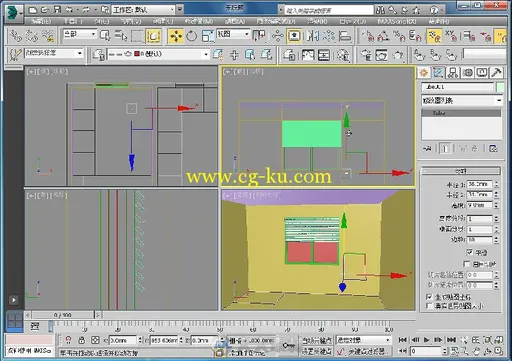This screenshot has height=361, width=512.
Task: Click the XY axis constraint icon
Action: (x=451, y=36)
